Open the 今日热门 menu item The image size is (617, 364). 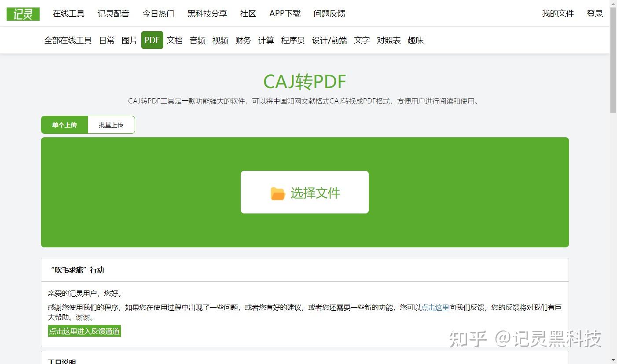coord(158,13)
